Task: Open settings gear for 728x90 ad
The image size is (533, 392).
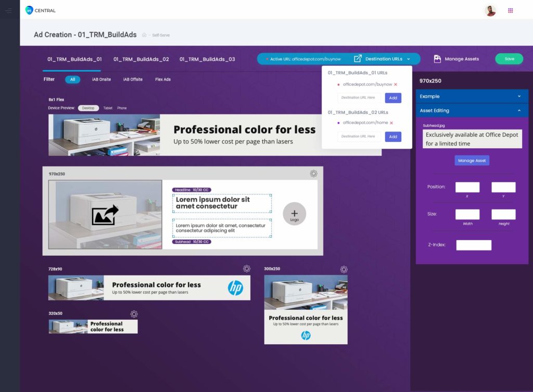Action: click(x=247, y=269)
